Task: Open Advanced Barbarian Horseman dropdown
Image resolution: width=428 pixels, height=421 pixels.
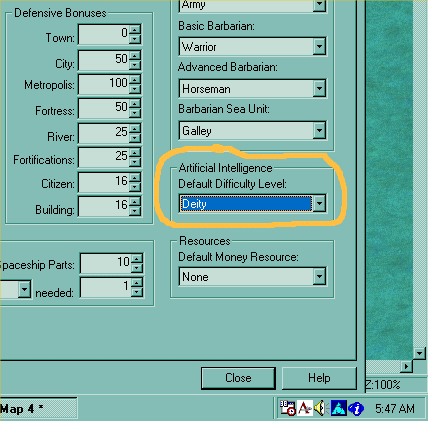Action: pyautogui.click(x=319, y=89)
